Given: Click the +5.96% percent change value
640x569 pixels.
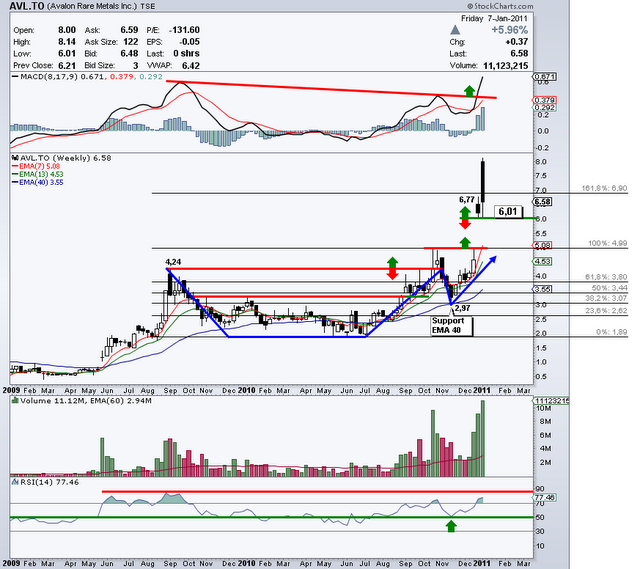Looking at the screenshot, I should [x=509, y=30].
